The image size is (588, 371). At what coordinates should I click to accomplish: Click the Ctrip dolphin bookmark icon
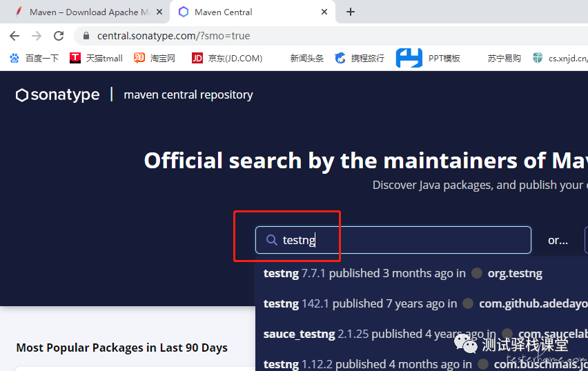click(340, 58)
